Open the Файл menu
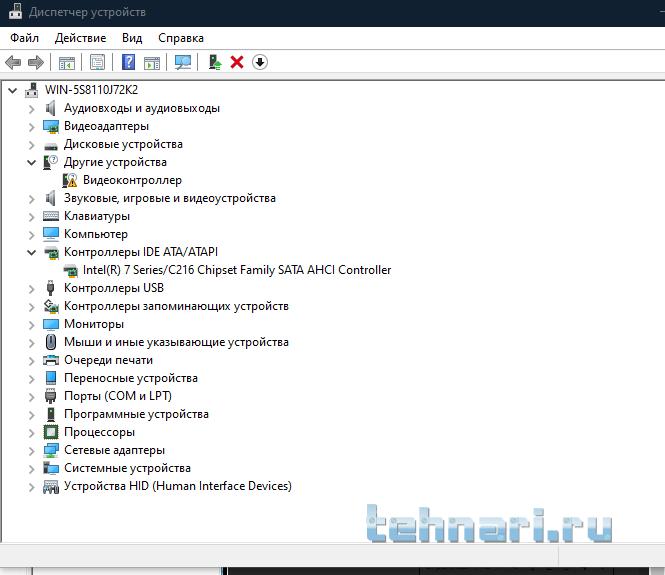Image resolution: width=665 pixels, height=575 pixels. pyautogui.click(x=25, y=38)
